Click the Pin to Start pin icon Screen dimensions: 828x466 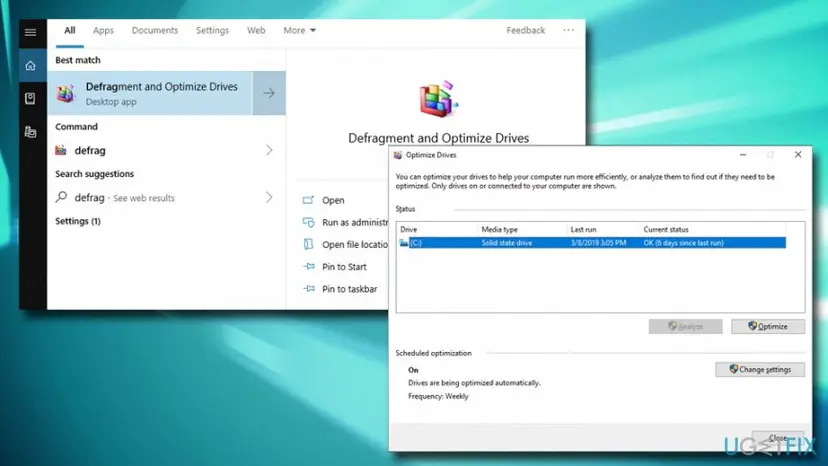pyautogui.click(x=309, y=266)
